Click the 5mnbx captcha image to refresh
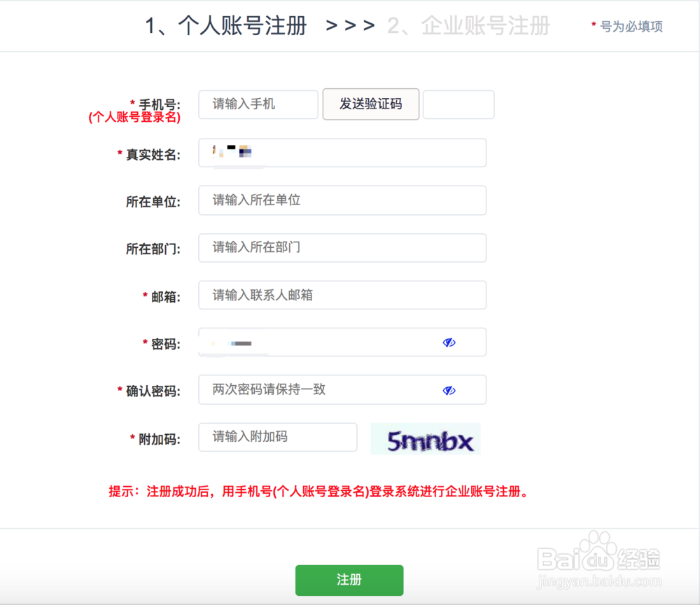 click(424, 438)
